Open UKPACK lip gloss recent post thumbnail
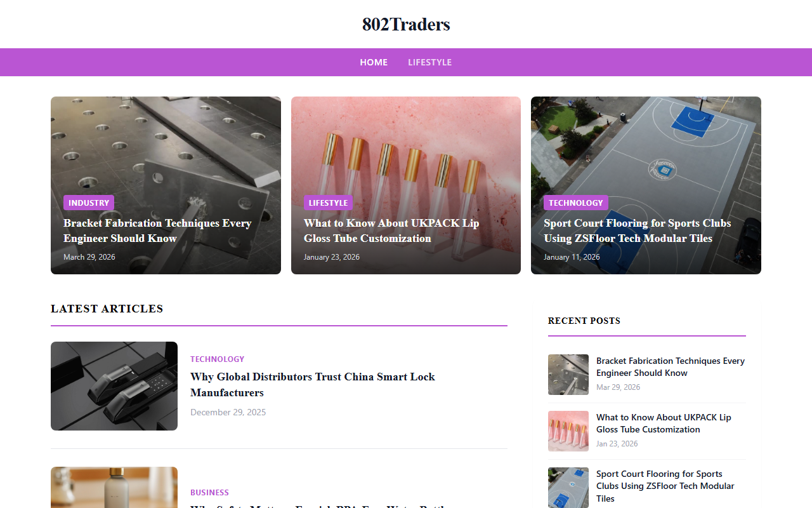812x508 pixels. [x=568, y=431]
